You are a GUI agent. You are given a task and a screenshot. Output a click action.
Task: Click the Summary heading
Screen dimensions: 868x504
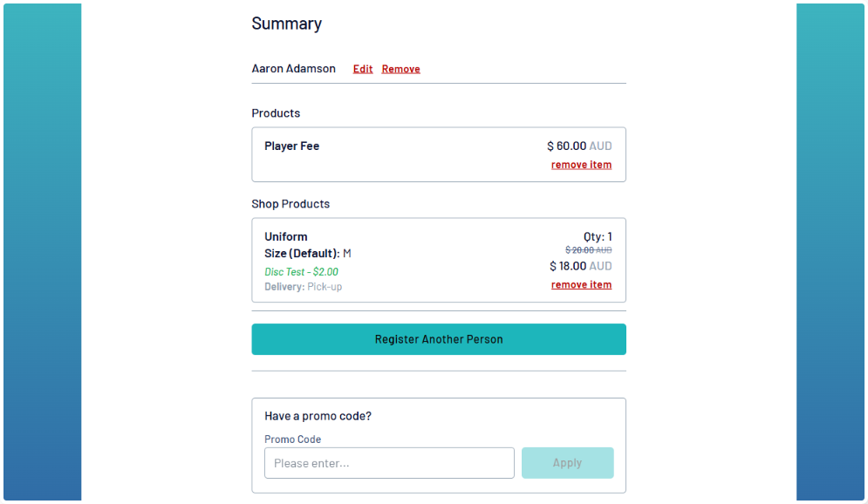click(286, 24)
